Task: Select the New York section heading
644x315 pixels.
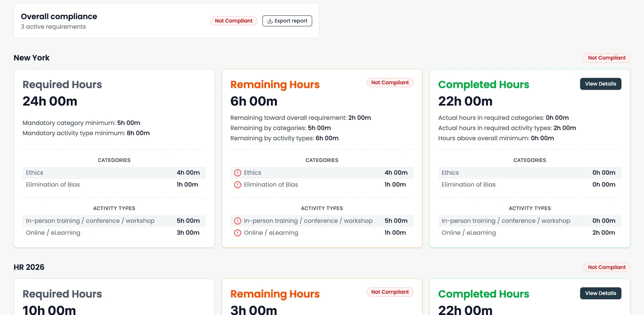Action: point(31,58)
